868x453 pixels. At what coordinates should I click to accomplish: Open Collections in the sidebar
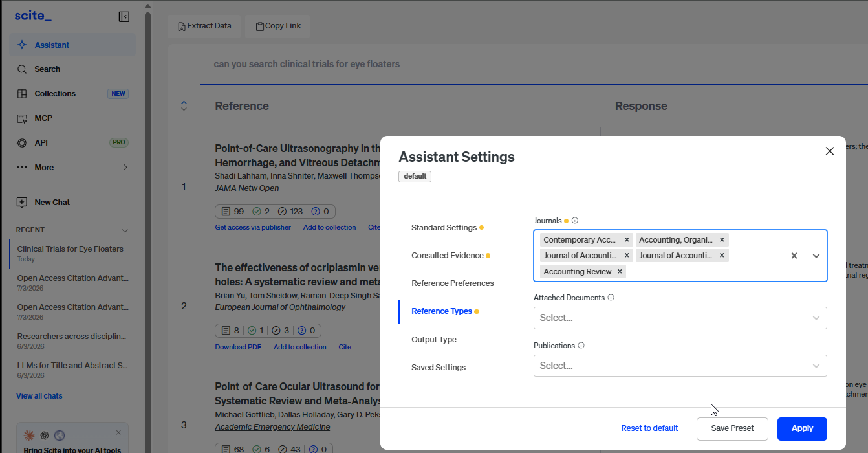click(x=72, y=94)
